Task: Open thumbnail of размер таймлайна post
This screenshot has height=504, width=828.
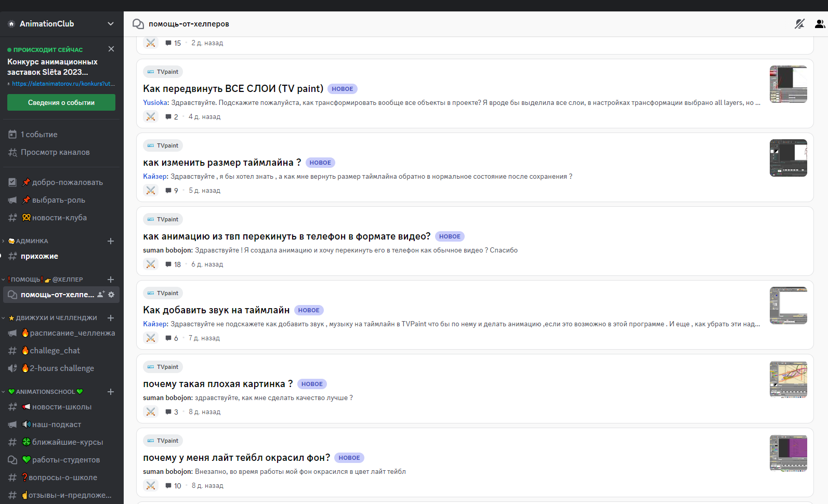Action: 788,158
